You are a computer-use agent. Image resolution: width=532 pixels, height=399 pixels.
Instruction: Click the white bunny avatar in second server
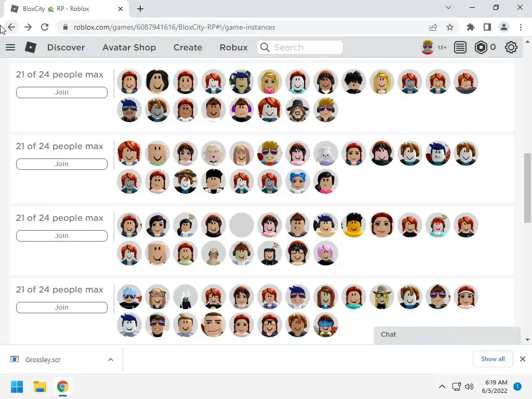click(326, 153)
